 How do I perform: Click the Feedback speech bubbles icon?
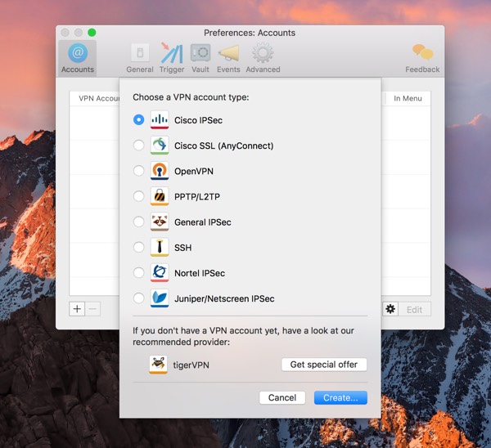coord(422,52)
